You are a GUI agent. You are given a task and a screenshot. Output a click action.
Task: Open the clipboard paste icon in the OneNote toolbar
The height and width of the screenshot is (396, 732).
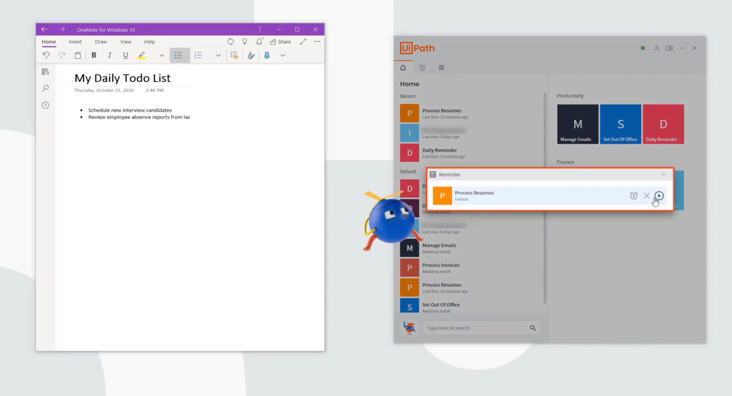coord(78,55)
